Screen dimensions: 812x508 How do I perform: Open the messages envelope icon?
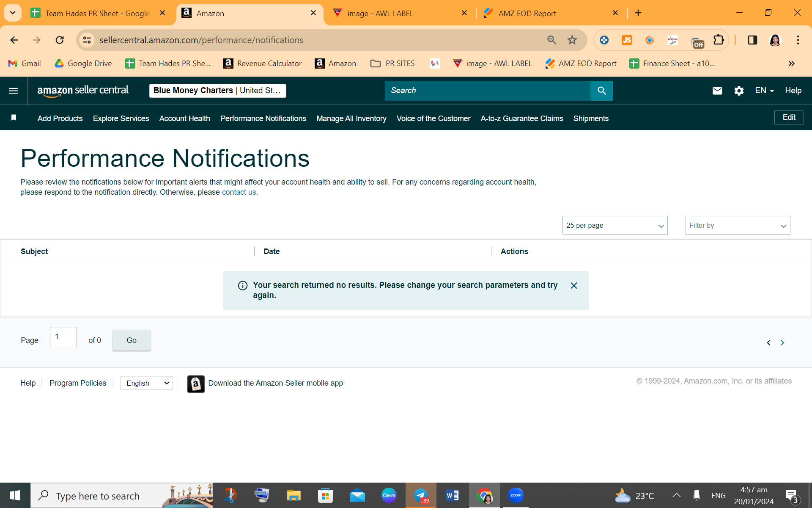coord(717,91)
